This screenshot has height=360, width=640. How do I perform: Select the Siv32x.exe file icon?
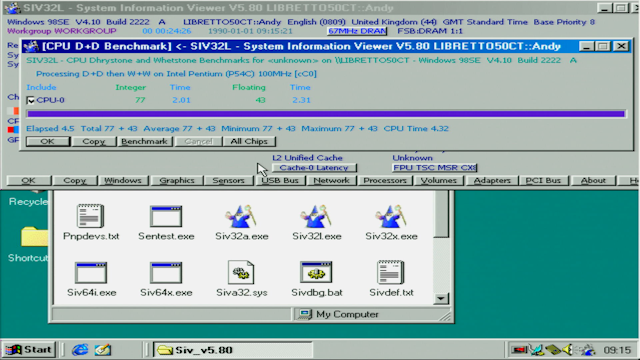391,216
